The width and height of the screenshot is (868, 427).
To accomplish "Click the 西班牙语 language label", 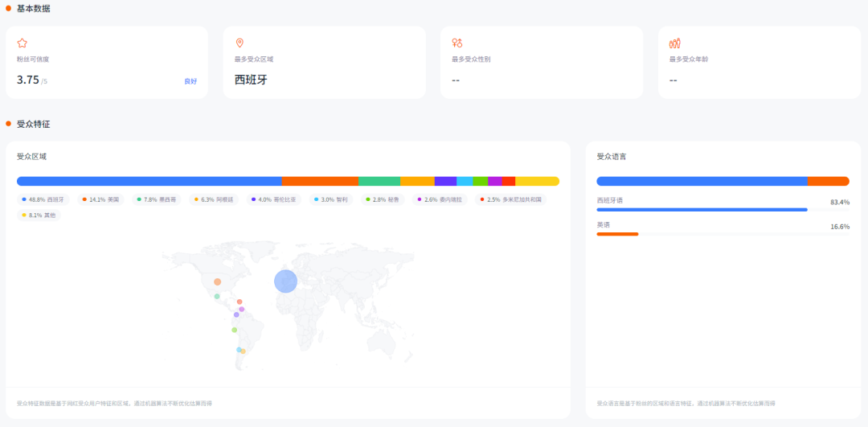I will coord(609,200).
